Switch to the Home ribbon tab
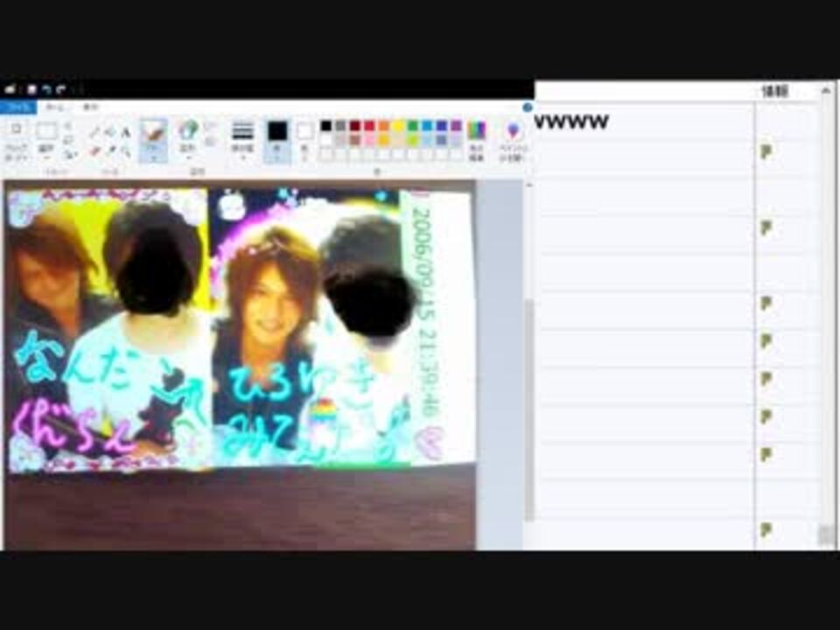The image size is (840, 630). pyautogui.click(x=54, y=107)
